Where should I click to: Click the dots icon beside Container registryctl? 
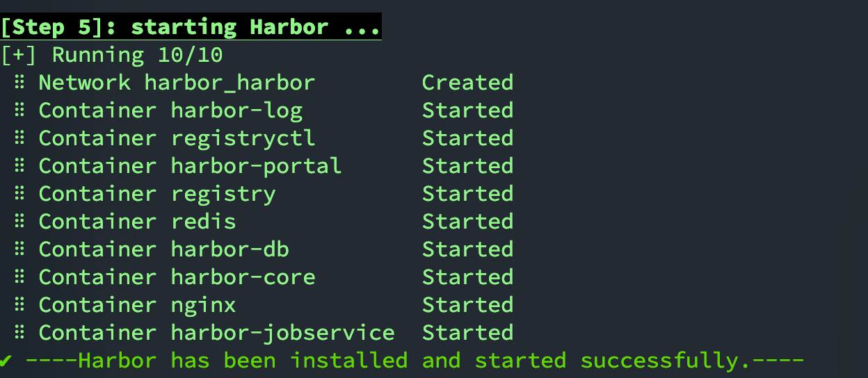(20, 138)
